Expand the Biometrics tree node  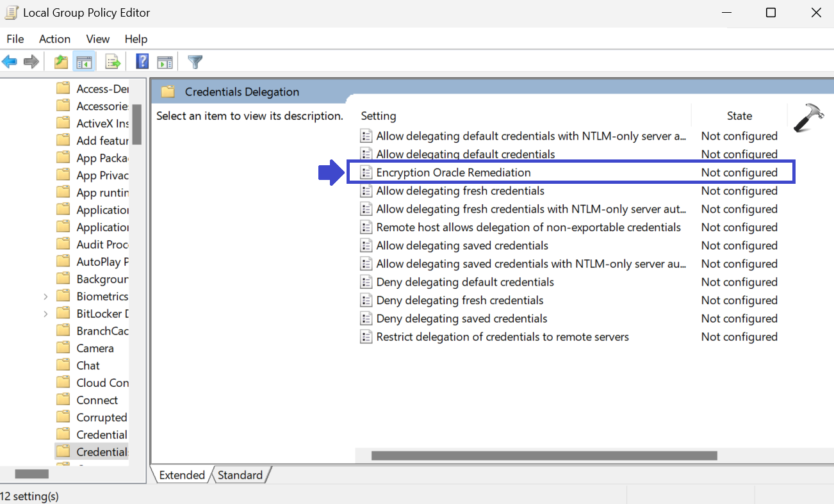pyautogui.click(x=45, y=297)
